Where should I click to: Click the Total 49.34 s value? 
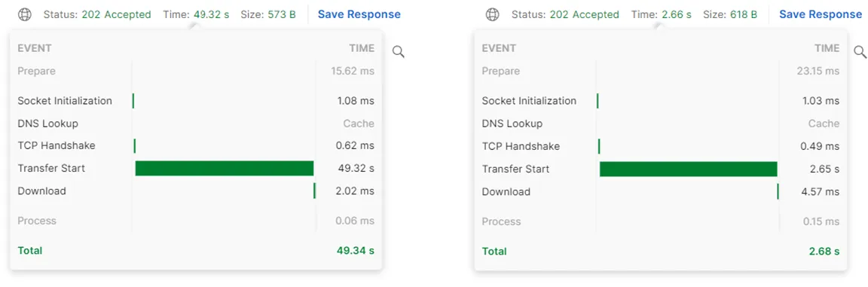pos(356,251)
